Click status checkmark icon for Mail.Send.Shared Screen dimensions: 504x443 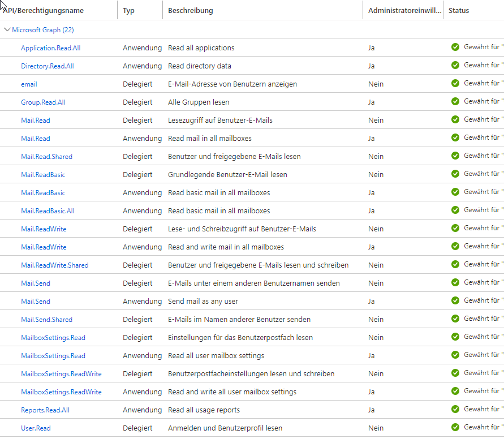(x=455, y=319)
